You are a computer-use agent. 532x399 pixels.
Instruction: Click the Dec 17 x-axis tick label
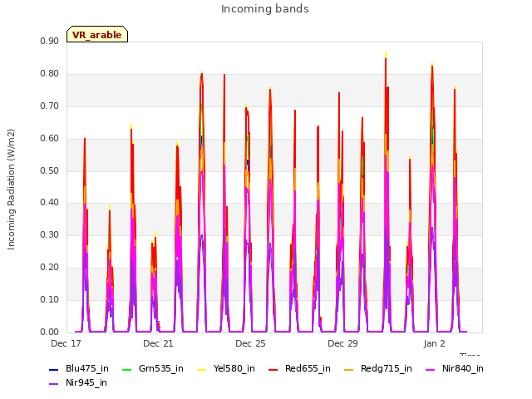[66, 343]
